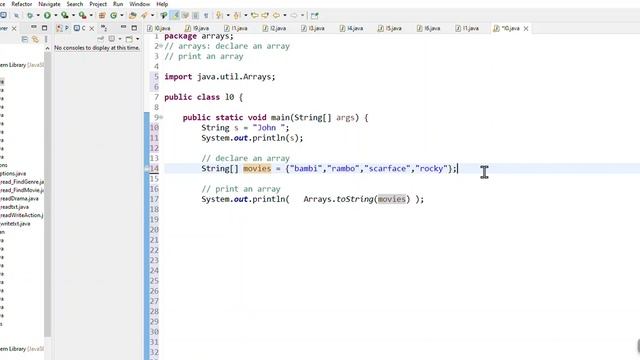Click the Open Console icon
This screenshot has height=360, width=640.
(129, 39)
